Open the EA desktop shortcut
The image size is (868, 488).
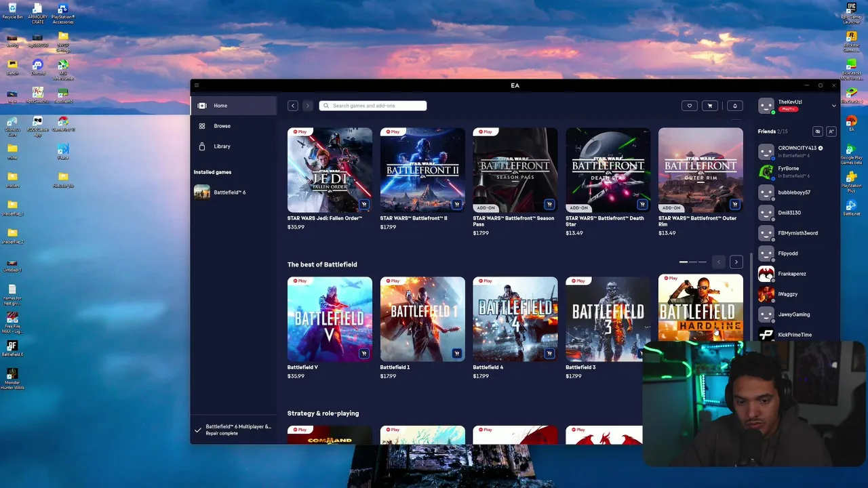852,123
